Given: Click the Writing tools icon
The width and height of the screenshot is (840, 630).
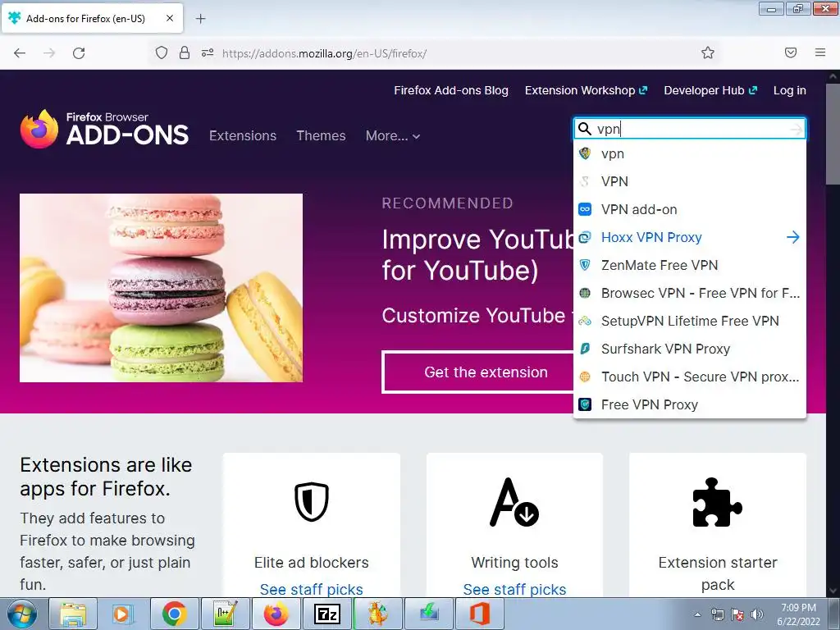Looking at the screenshot, I should tap(514, 502).
